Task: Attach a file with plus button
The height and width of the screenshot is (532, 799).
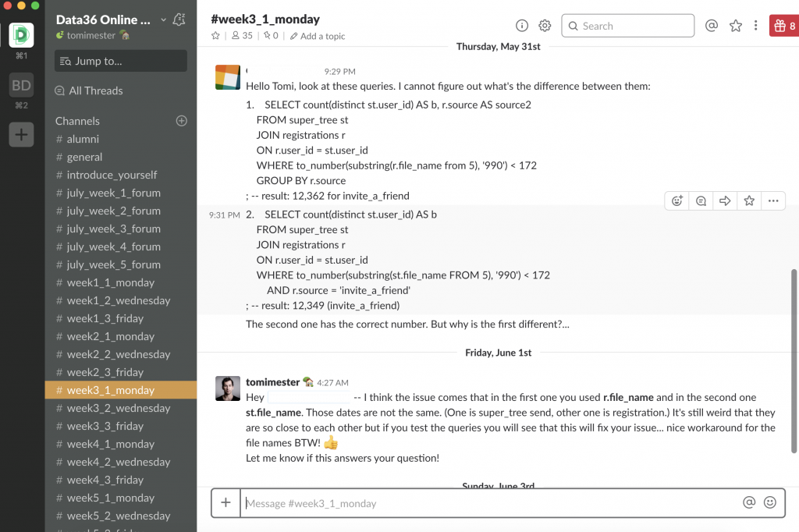Action: pos(225,503)
